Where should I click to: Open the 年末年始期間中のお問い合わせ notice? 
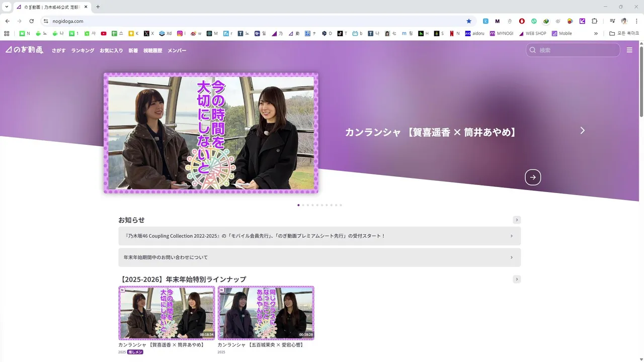click(x=319, y=257)
